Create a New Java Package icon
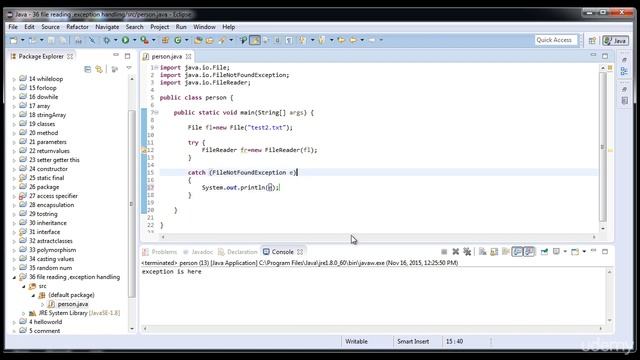Image resolution: width=640 pixels, height=360 pixels. (x=165, y=40)
